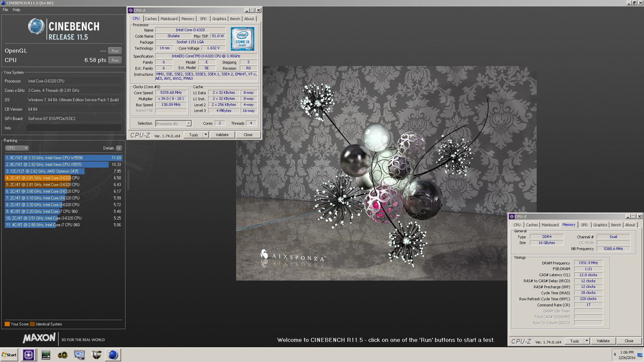Screen dimensions: 644x362
Task: Switch to Mainboard tab in upper CPU-Z
Action: (169, 19)
